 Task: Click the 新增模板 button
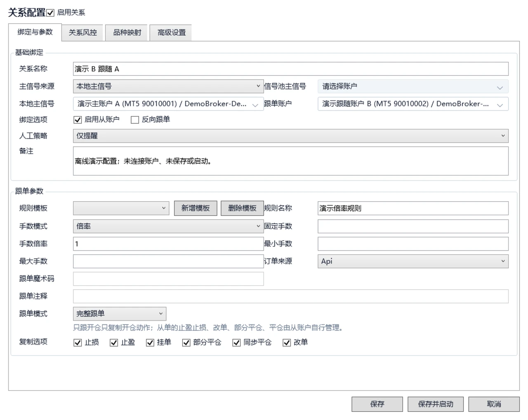[x=196, y=208]
